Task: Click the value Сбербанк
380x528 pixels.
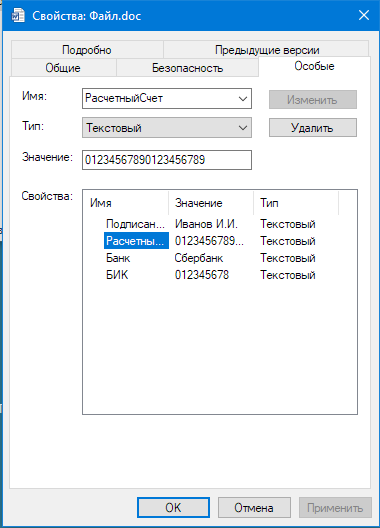Action: click(x=199, y=258)
